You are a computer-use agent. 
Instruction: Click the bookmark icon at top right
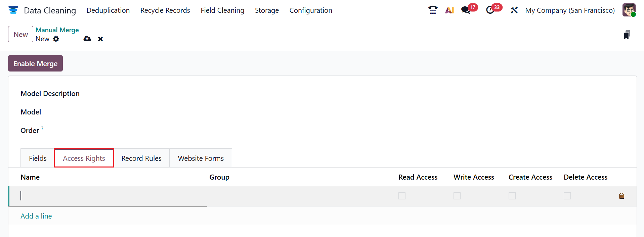click(x=627, y=35)
